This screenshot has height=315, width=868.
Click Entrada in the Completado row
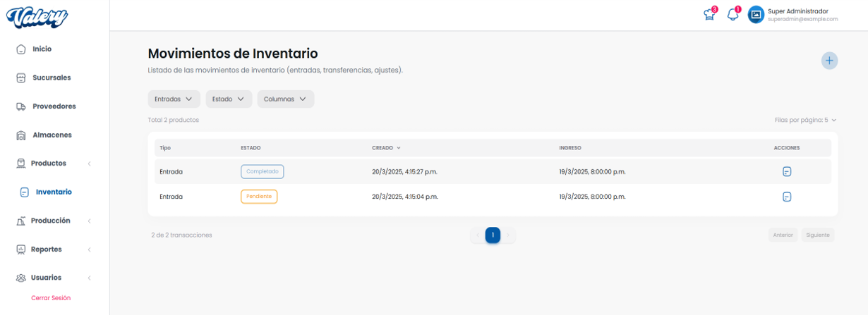point(171,171)
